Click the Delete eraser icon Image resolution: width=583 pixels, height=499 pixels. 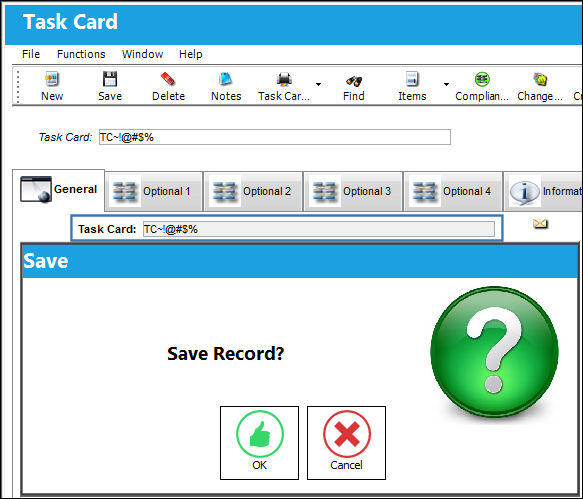click(168, 79)
